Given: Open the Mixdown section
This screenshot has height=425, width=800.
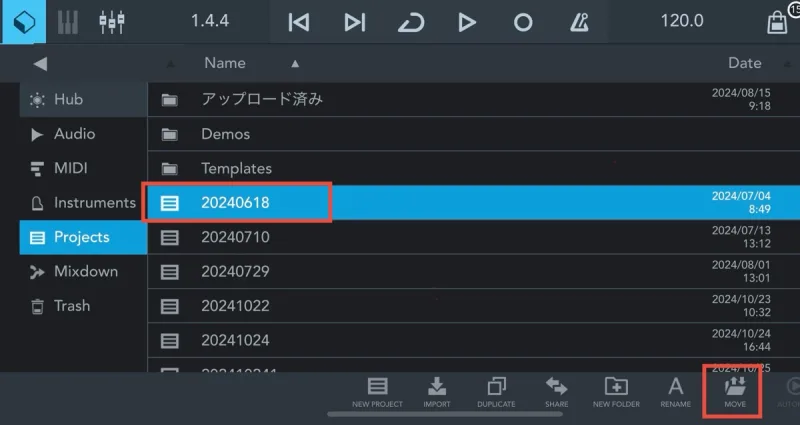Looking at the screenshot, I should (83, 271).
